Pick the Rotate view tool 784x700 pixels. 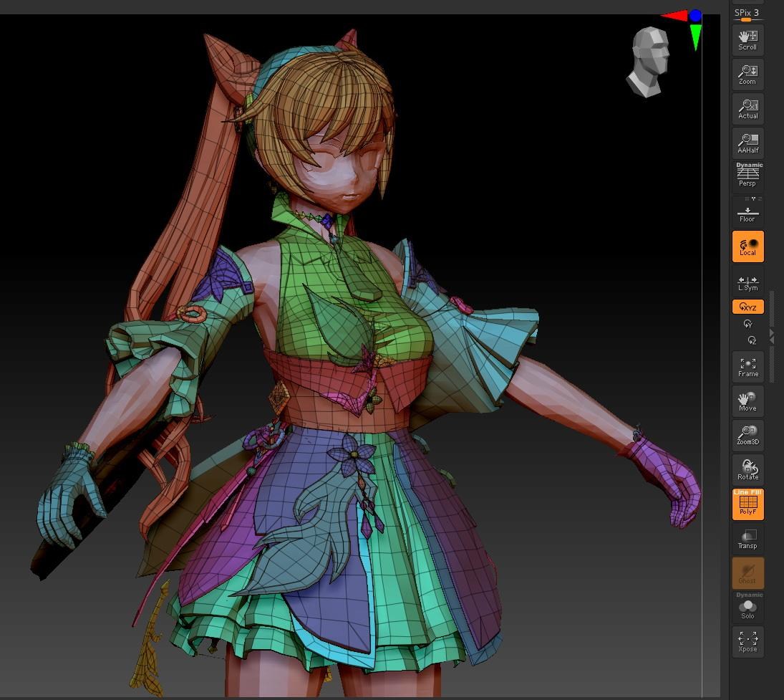coord(747,470)
